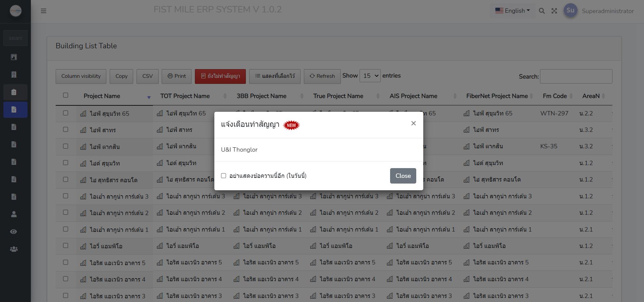This screenshot has height=302, width=644.
Task: Click the red ยังไม่ทำสัญญา button
Action: point(220,76)
